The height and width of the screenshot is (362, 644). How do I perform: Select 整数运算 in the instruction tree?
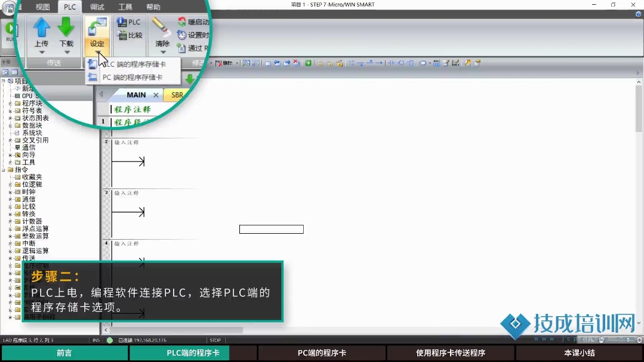tap(35, 236)
